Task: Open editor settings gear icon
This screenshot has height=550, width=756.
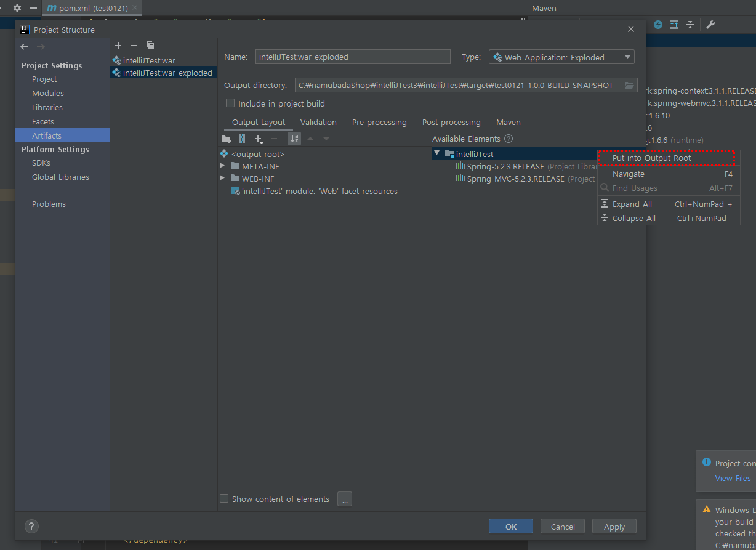Action: (17, 8)
